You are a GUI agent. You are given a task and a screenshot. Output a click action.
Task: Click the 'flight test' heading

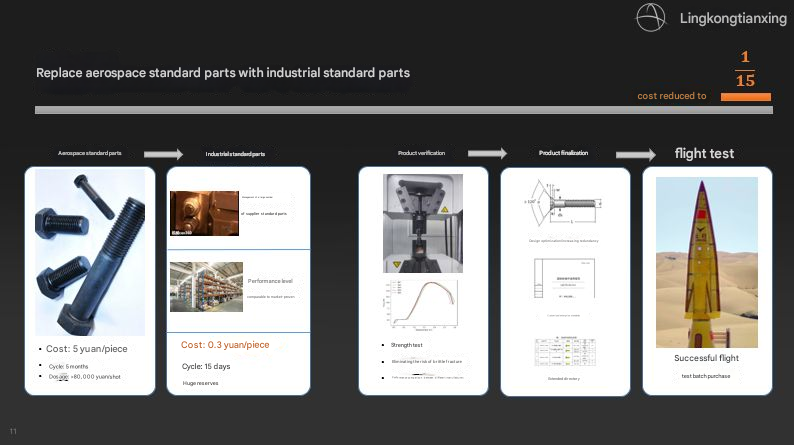pyautogui.click(x=704, y=154)
